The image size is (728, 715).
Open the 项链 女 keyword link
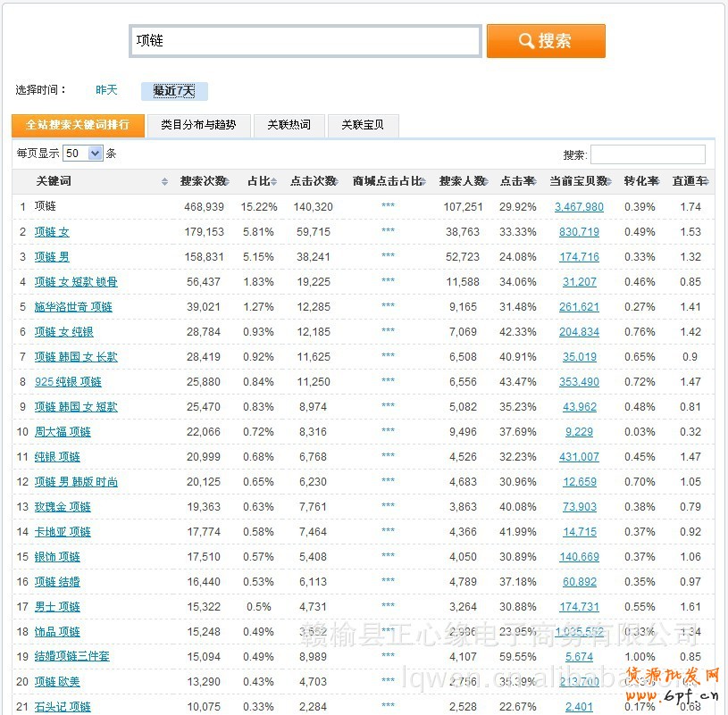pos(52,232)
